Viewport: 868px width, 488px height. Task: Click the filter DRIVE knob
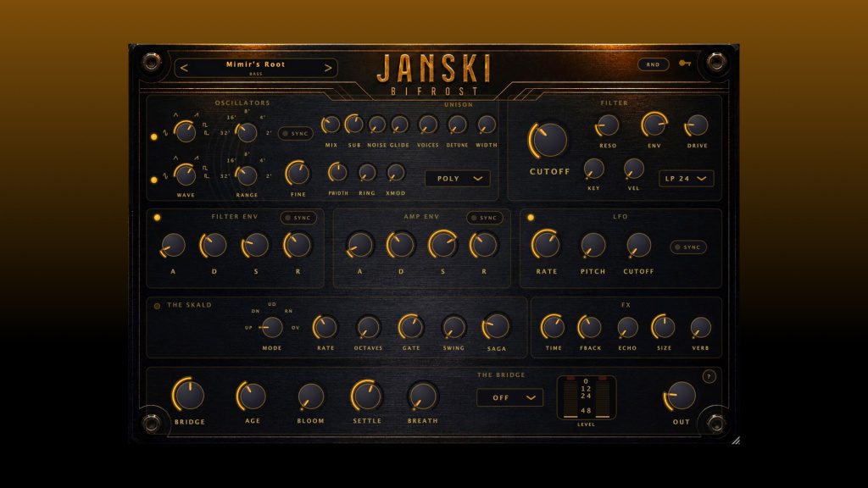click(x=697, y=125)
